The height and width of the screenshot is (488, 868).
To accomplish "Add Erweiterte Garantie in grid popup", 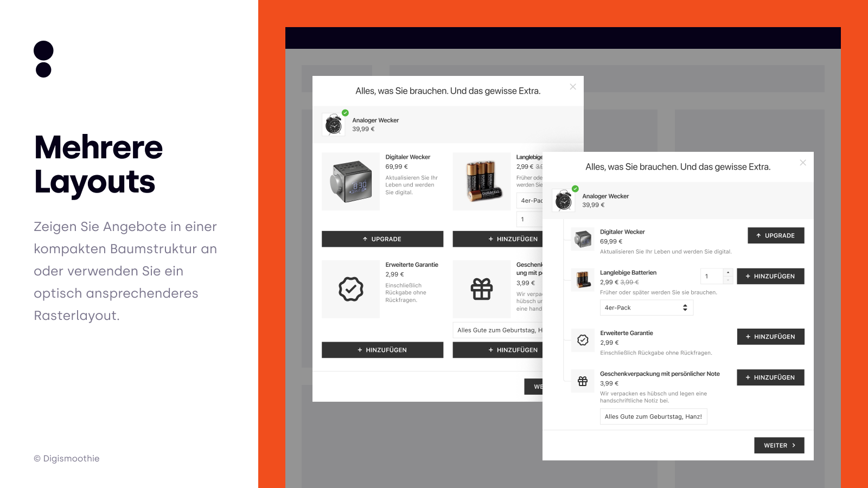I will [x=382, y=350].
